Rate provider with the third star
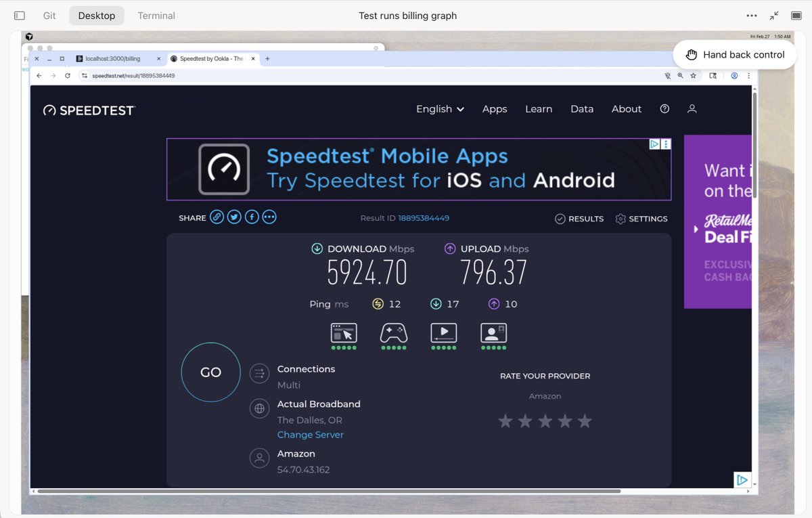Image resolution: width=812 pixels, height=518 pixels. (545, 421)
